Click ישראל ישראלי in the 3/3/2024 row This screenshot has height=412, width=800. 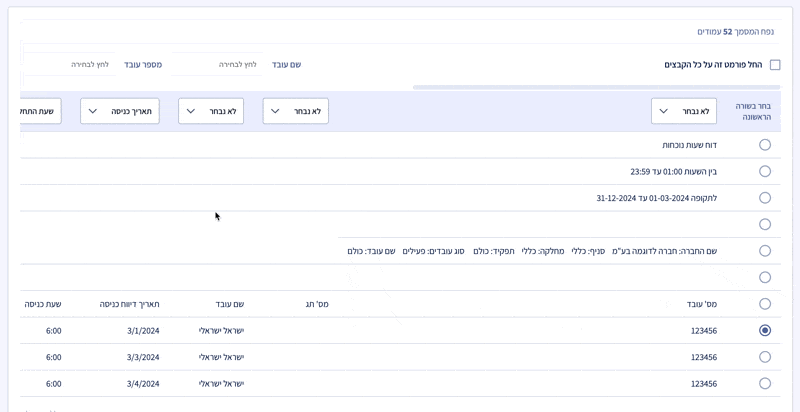[x=221, y=357]
